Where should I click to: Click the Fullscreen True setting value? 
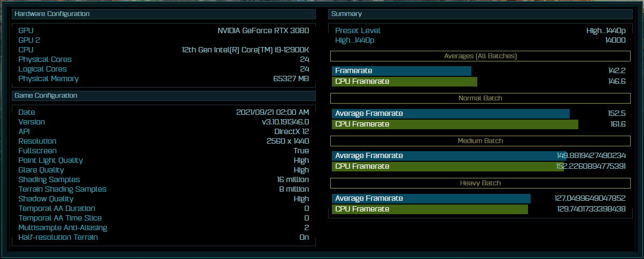301,151
